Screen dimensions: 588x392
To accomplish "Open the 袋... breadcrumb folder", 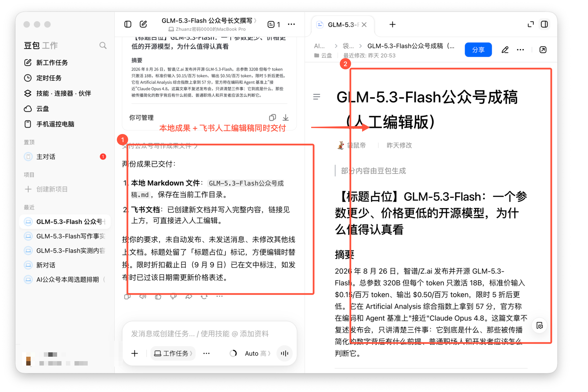I will [x=348, y=46].
